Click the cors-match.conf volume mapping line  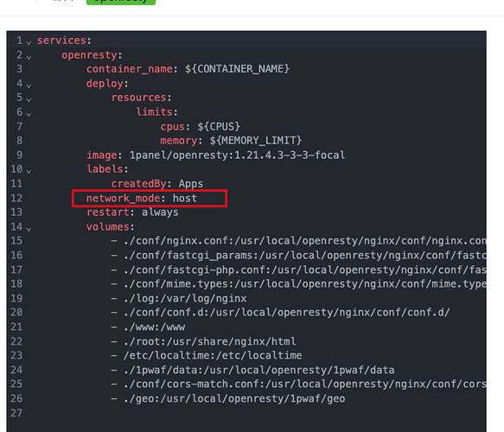[x=298, y=384]
